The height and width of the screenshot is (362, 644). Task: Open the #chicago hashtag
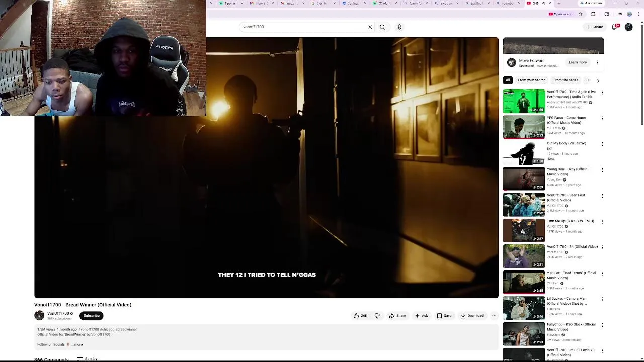[107, 329]
